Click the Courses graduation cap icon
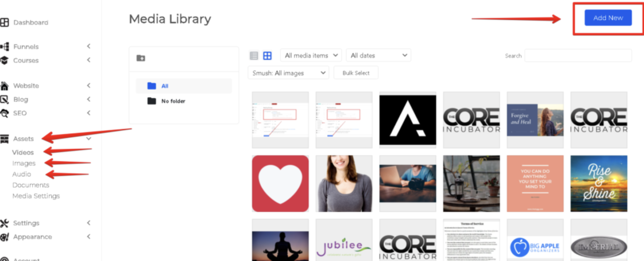644x261 pixels. pyautogui.click(x=5, y=60)
